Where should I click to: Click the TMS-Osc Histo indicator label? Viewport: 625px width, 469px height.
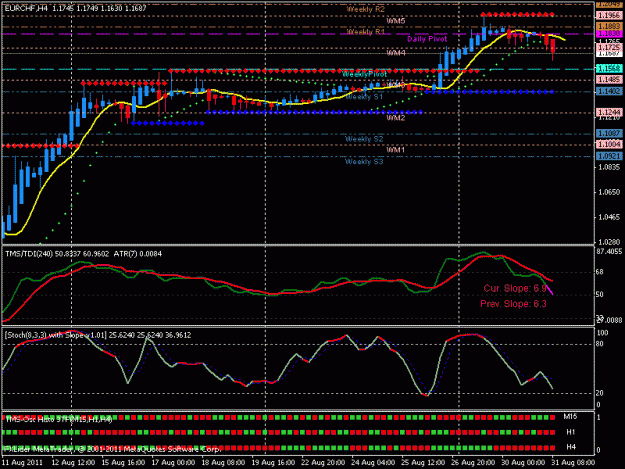pyautogui.click(x=58, y=419)
